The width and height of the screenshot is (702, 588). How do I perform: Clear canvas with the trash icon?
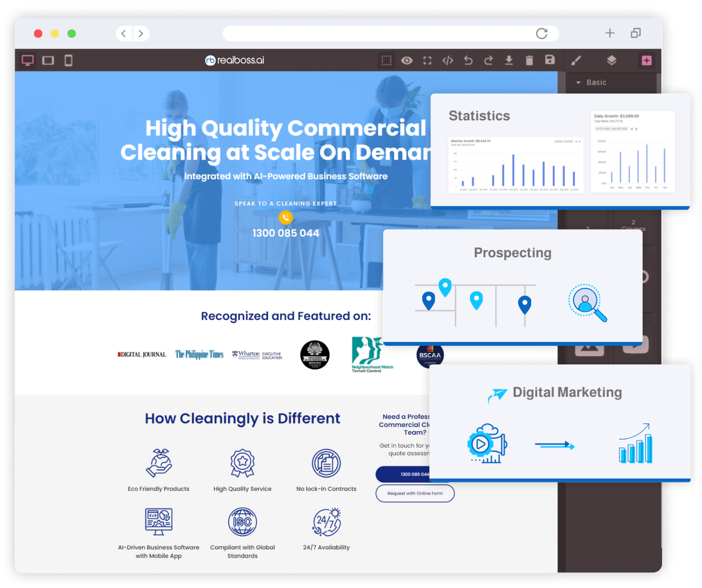[x=529, y=61]
